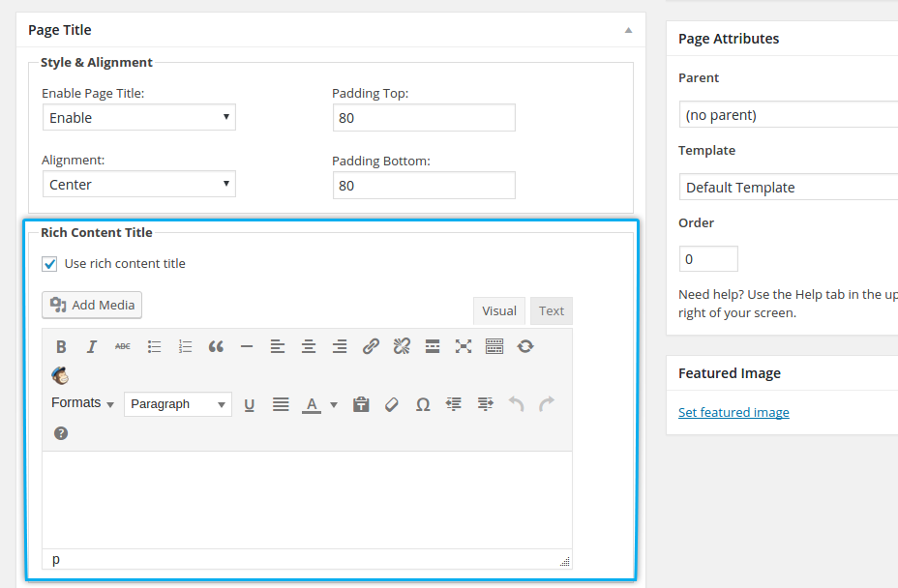
Task: Click the insert link icon
Action: pos(371,346)
